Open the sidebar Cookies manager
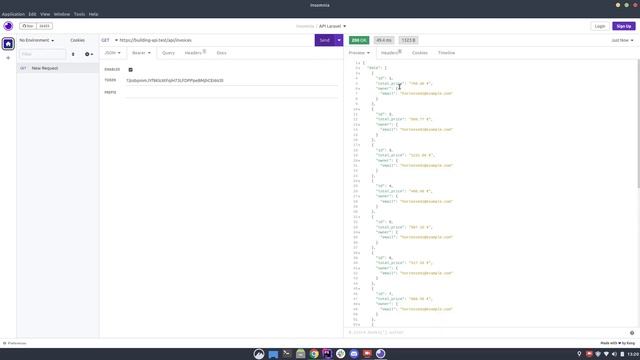The image size is (640, 360). click(78, 40)
